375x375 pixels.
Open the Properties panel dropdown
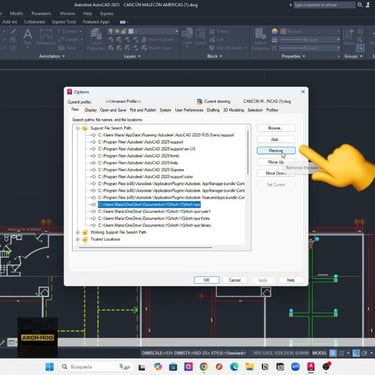coord(293,56)
